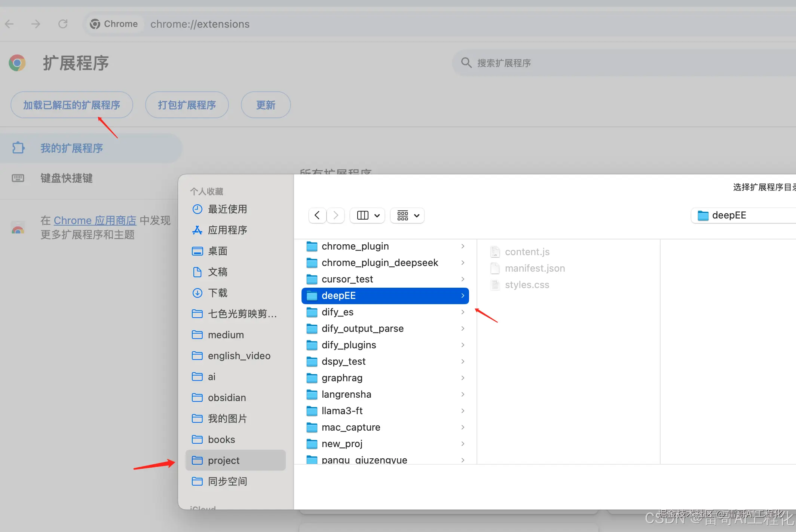Image resolution: width=796 pixels, height=532 pixels.
Task: Click the applications icon beside 应用程序
Action: [x=197, y=230]
